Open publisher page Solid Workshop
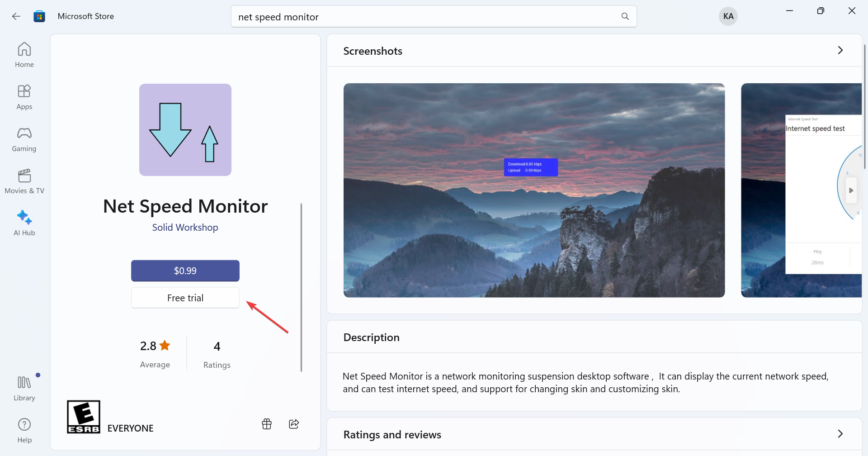 [x=185, y=227]
